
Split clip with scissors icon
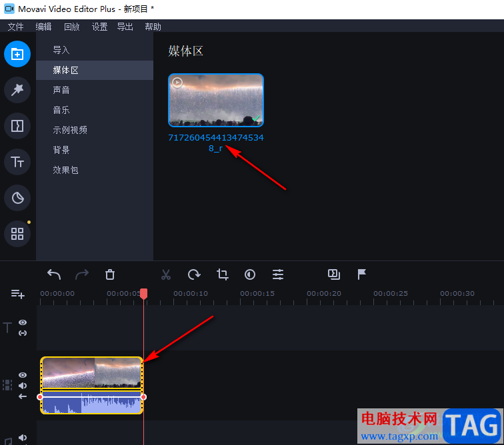(166, 274)
